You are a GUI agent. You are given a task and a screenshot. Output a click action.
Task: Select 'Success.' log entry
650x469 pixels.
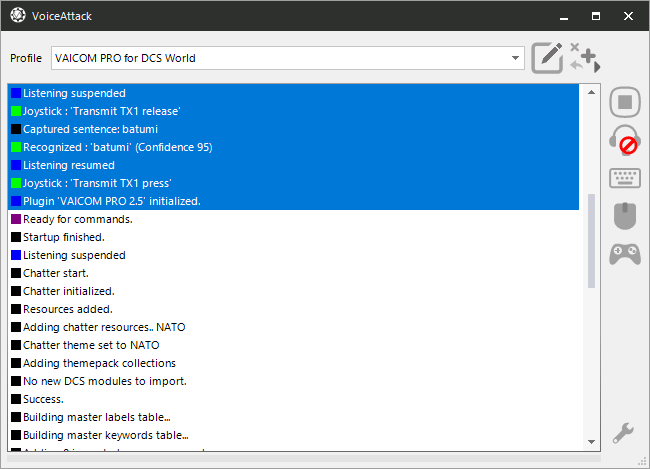coord(293,399)
